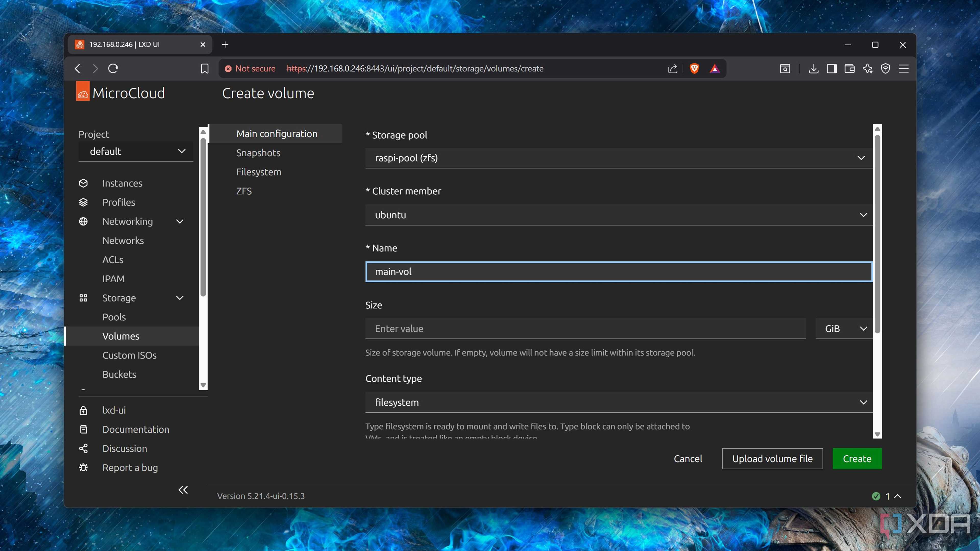Toggle the browser sidebar panel icon
Screen dimensions: 980x551
point(832,68)
